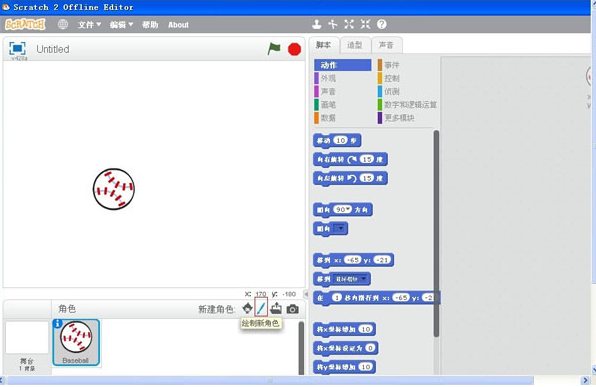Click the blocks palette vertical scrollbar
Image resolution: width=596 pixels, height=387 pixels.
(x=436, y=233)
